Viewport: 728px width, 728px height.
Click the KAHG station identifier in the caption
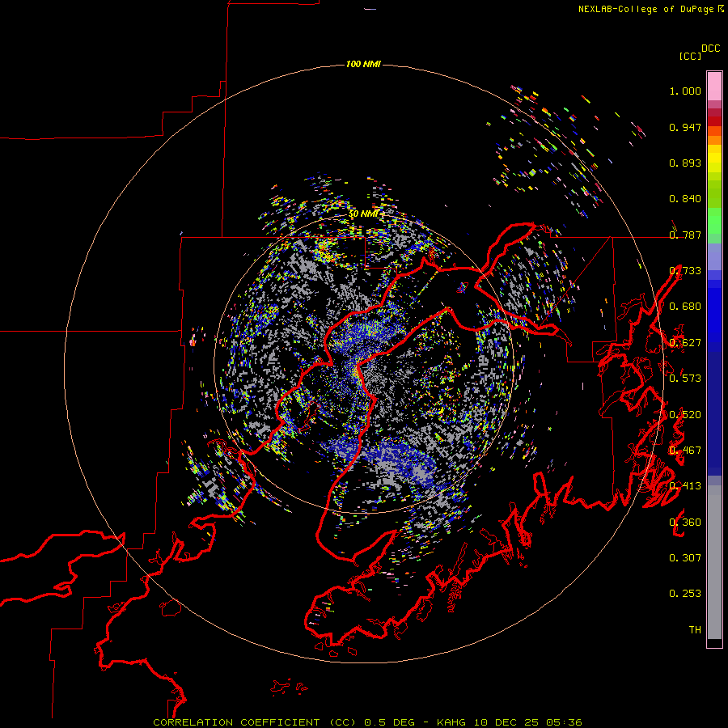point(451,722)
